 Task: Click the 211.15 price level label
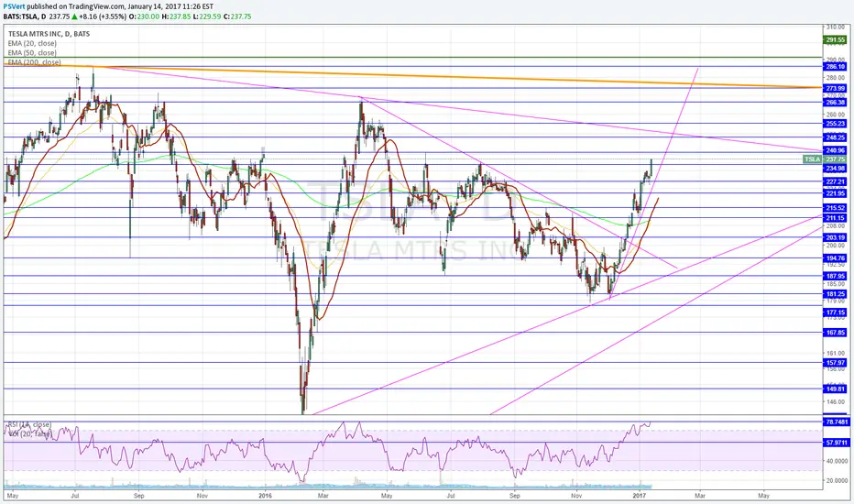coord(835,218)
